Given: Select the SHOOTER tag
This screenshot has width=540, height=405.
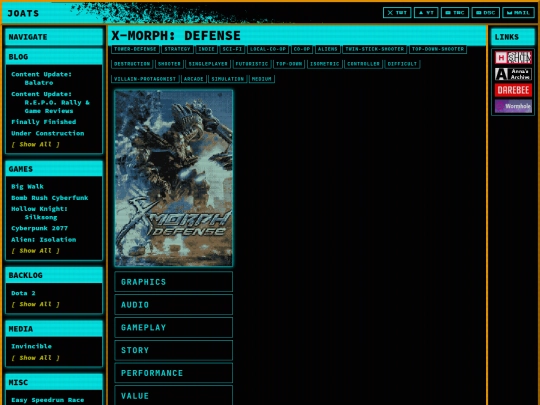Looking at the screenshot, I should point(169,64).
